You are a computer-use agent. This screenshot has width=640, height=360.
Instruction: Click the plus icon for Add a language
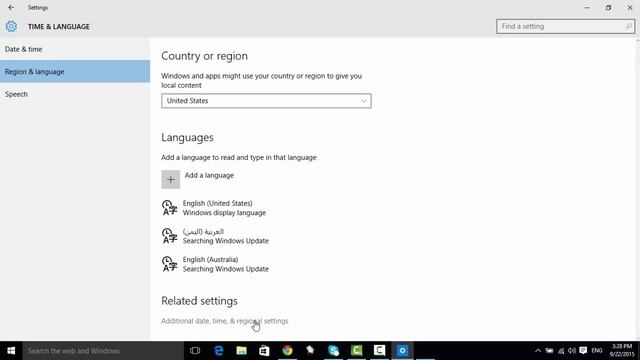171,180
